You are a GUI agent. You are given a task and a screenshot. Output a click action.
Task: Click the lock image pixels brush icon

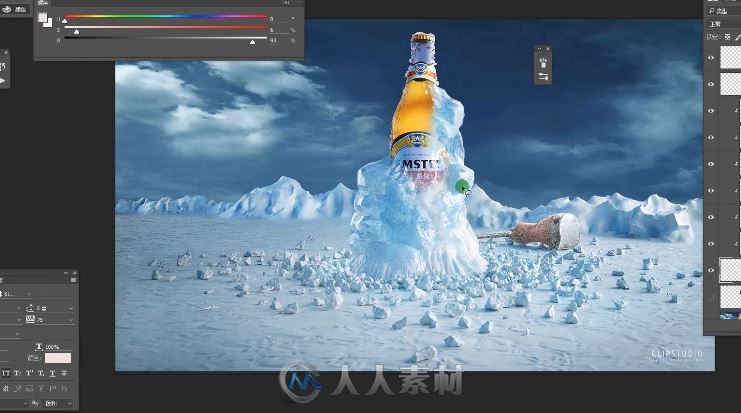tap(738, 37)
